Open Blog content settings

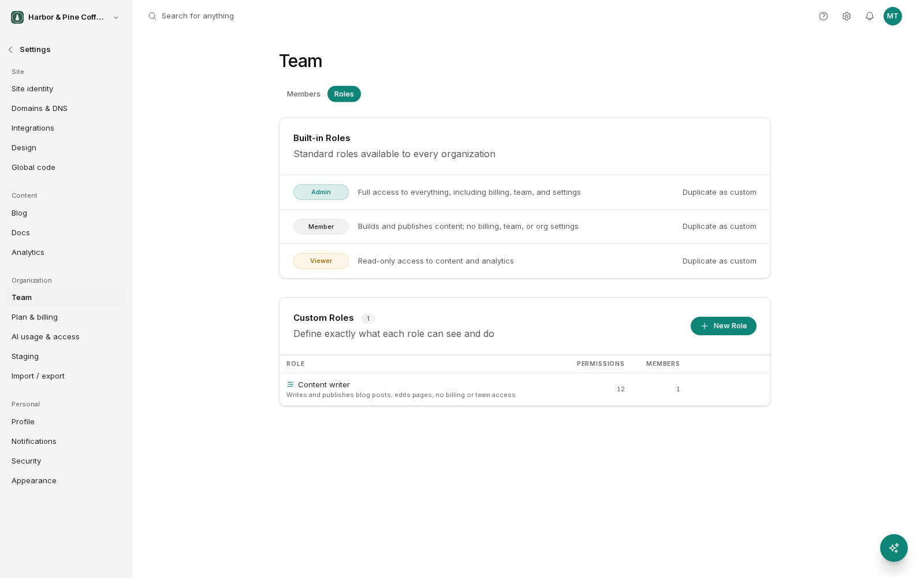[x=65, y=213]
